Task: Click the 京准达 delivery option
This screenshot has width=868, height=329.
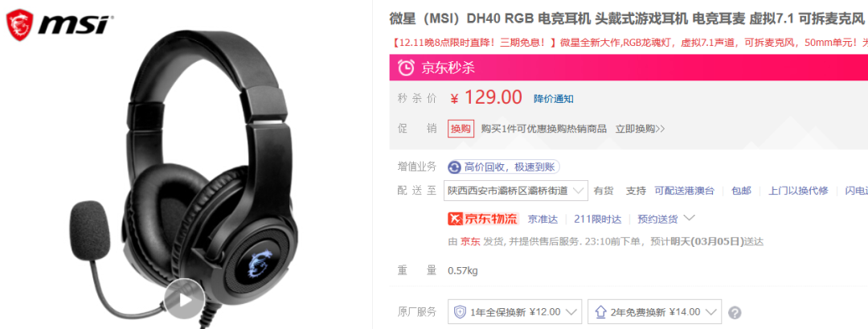Action: point(542,220)
